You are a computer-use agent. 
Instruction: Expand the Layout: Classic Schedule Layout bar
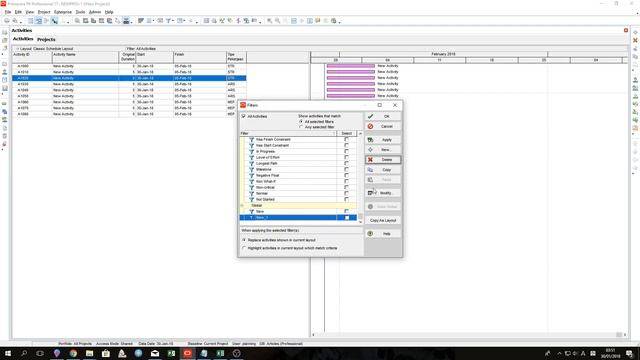pyautogui.click(x=18, y=49)
